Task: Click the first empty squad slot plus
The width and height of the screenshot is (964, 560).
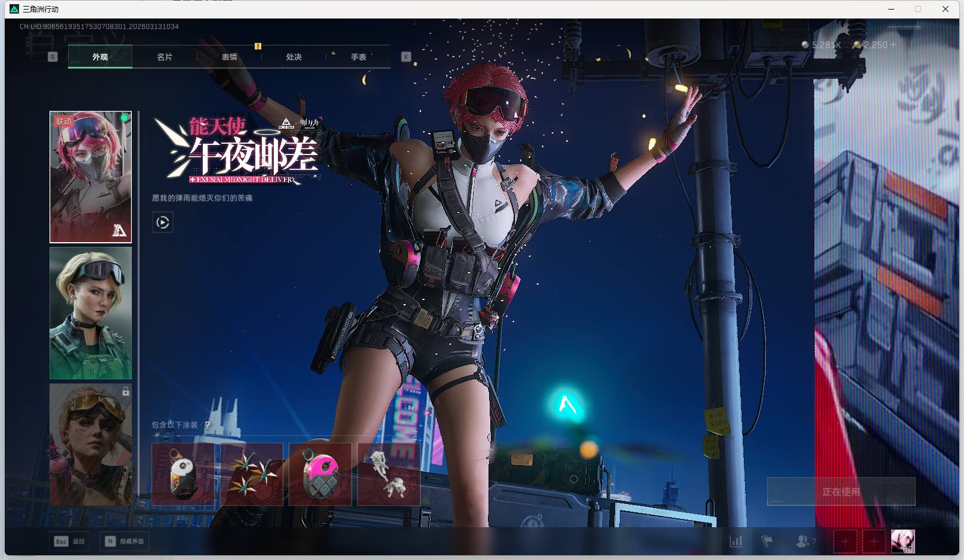Action: [845, 542]
